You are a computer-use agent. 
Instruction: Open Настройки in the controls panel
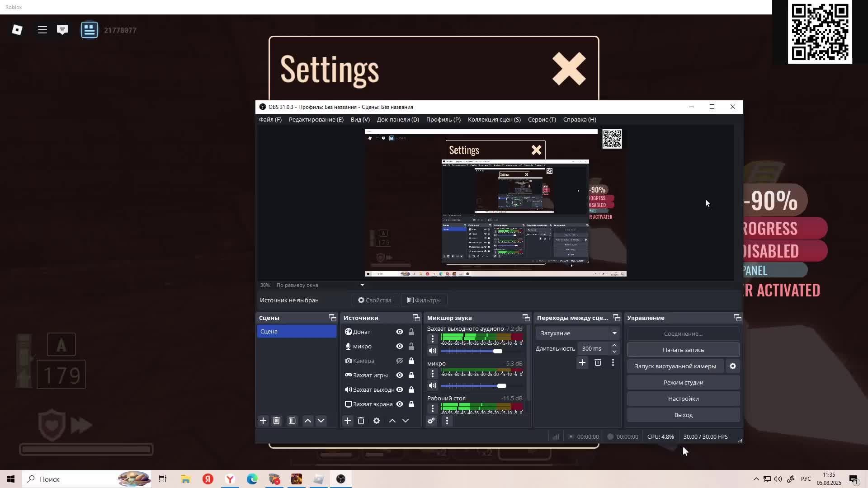pos(683,399)
